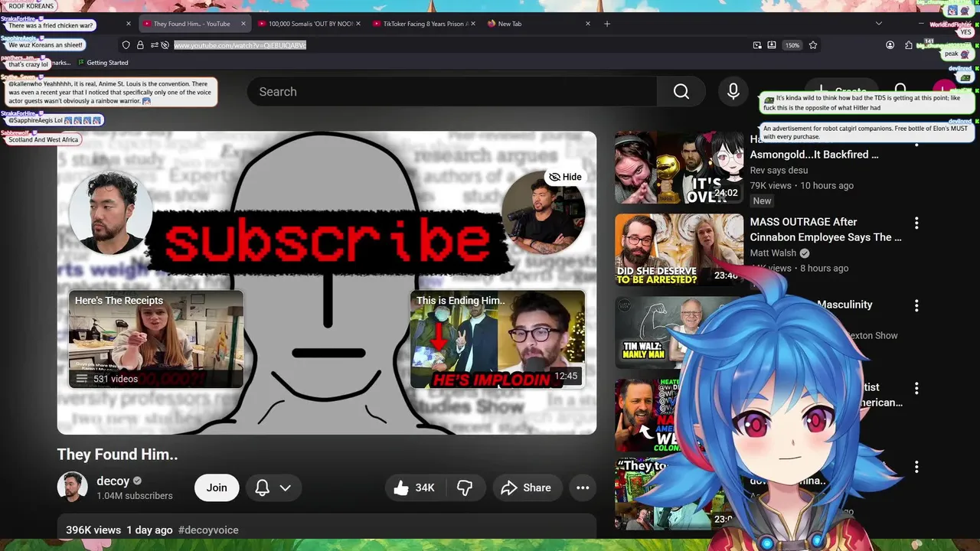This screenshot has width=980, height=551.
Task: Click the Share arrow button
Action: [526, 487]
